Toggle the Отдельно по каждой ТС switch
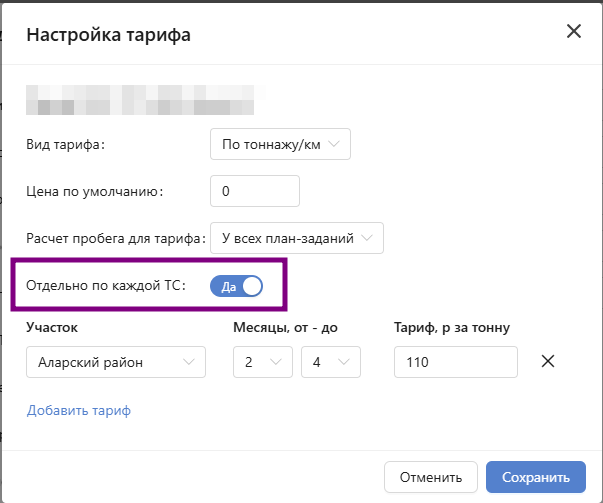This screenshot has height=503, width=603. (236, 287)
